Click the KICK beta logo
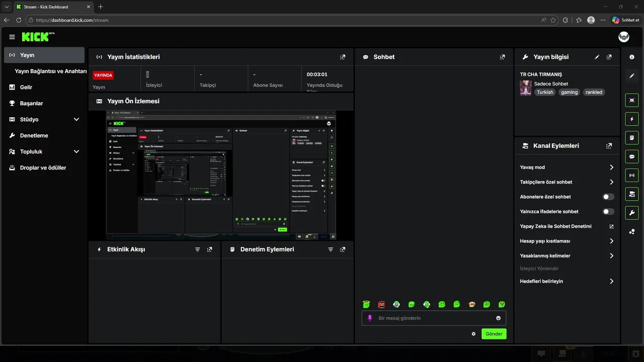The image size is (644, 362). (x=38, y=37)
